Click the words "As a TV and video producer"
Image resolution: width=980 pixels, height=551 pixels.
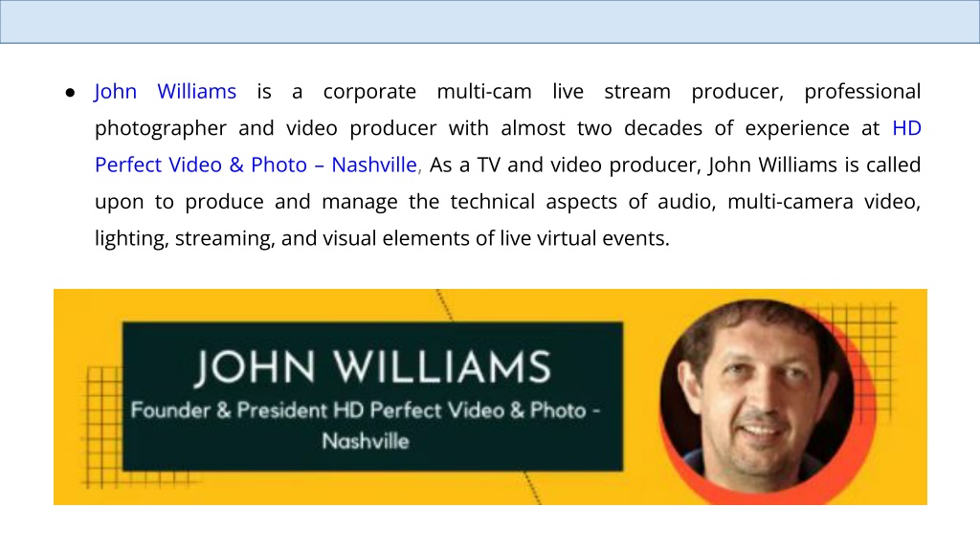click(563, 165)
